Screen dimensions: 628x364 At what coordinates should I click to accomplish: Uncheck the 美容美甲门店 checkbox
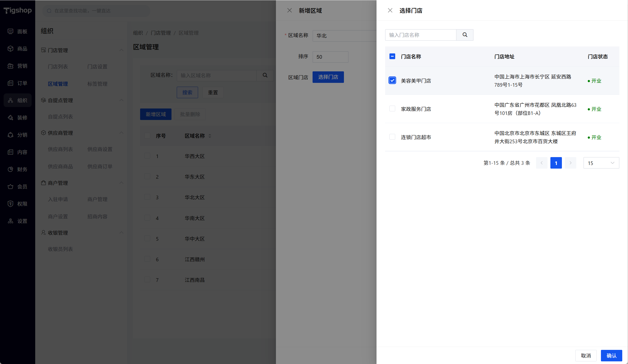pyautogui.click(x=392, y=80)
